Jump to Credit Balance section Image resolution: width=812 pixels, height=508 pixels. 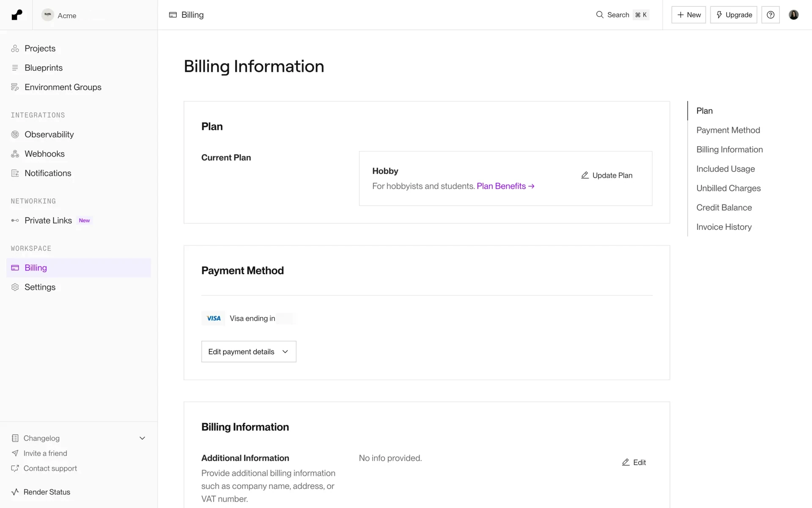click(x=724, y=207)
